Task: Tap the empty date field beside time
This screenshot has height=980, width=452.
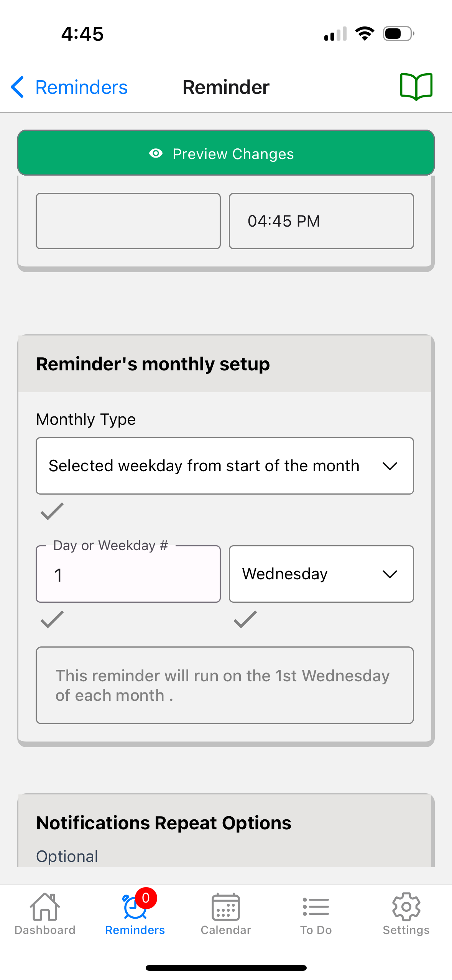Action: (x=128, y=221)
